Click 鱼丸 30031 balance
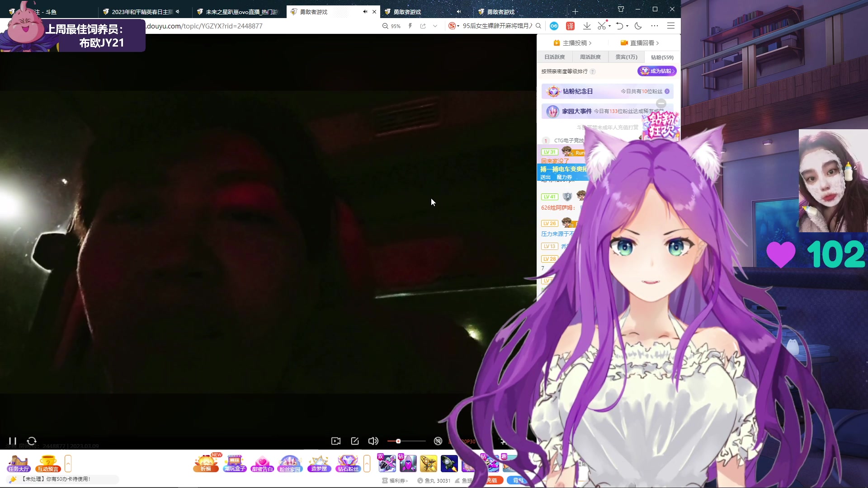This screenshot has height=488, width=868. [434, 481]
